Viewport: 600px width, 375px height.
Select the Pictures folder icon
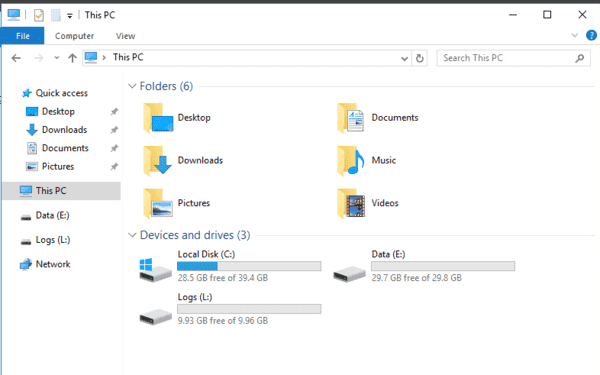click(158, 203)
